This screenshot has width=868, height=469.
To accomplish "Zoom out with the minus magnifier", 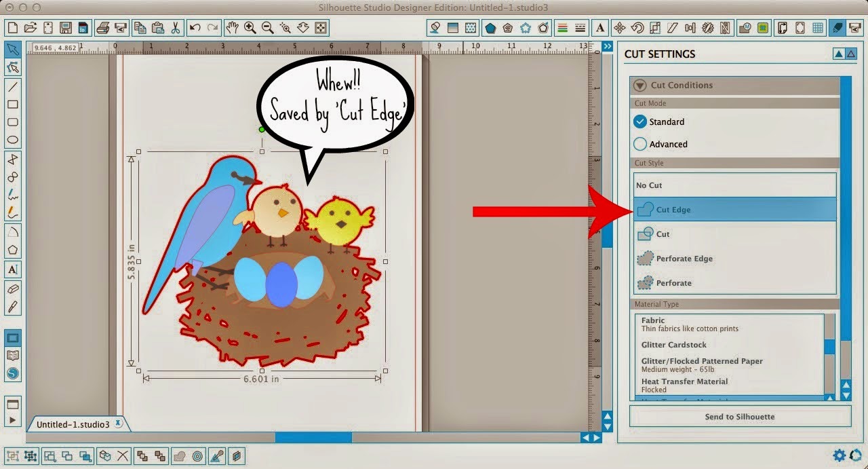I will pos(268,28).
